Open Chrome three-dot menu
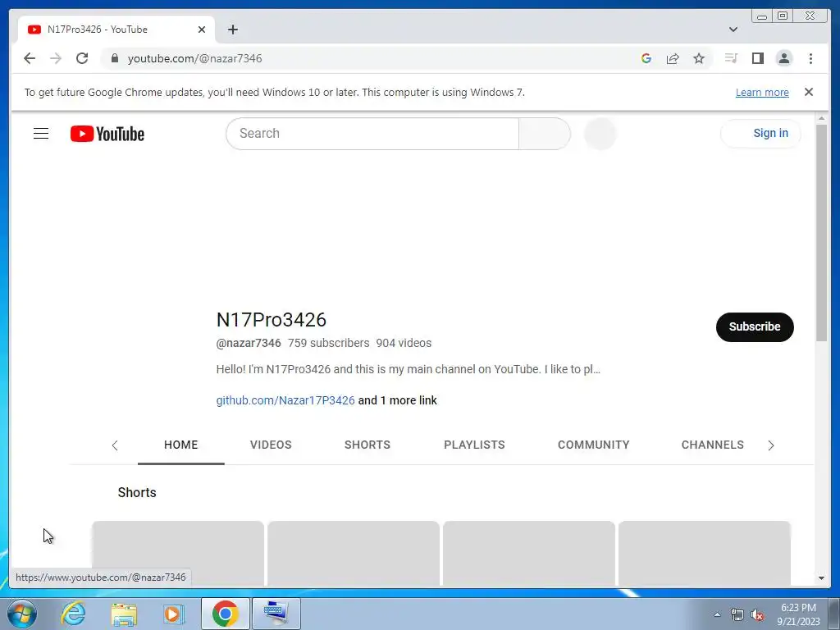 tap(810, 58)
